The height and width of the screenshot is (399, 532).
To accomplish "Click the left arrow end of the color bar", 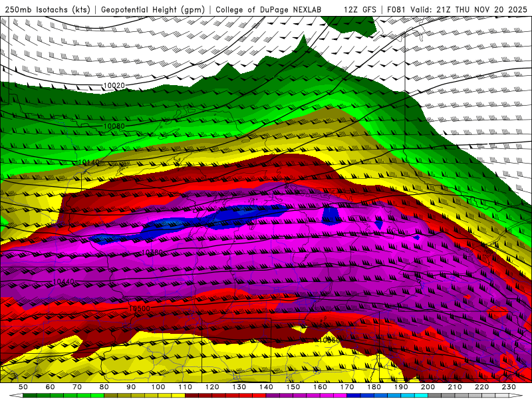I will coord(16,396).
